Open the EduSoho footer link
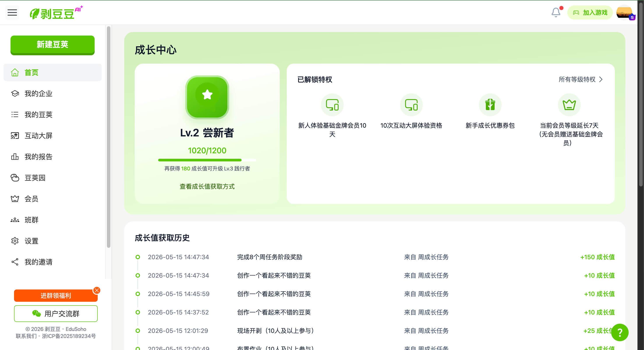The width and height of the screenshot is (644, 350). coord(76,329)
